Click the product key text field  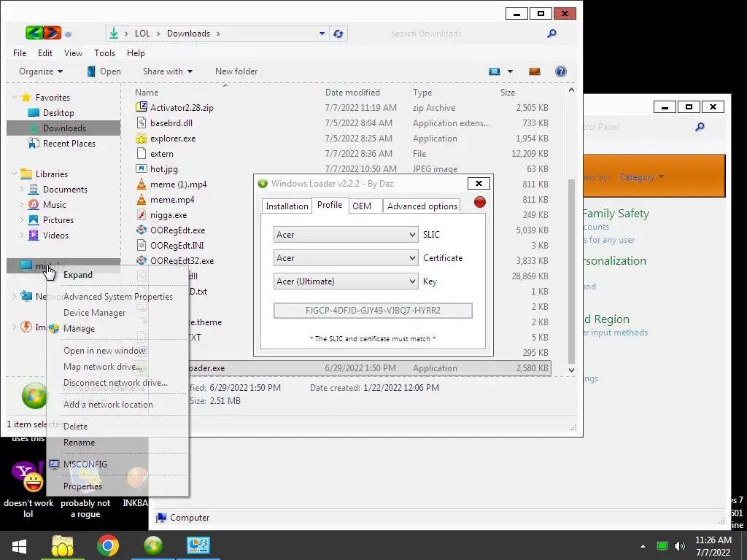click(x=373, y=311)
